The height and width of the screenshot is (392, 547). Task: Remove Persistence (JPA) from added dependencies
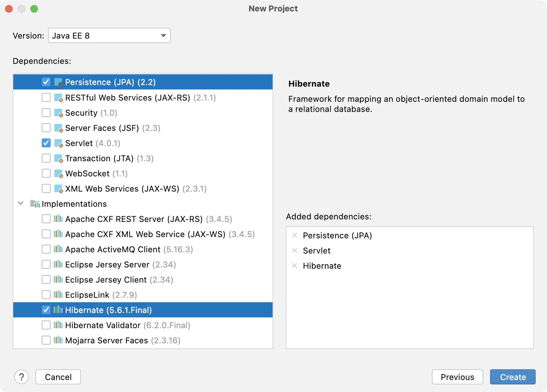click(295, 235)
